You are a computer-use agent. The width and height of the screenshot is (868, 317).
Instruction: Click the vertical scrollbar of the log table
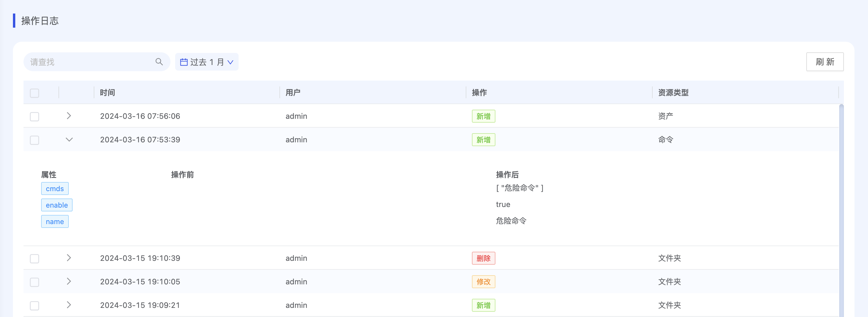pyautogui.click(x=841, y=209)
